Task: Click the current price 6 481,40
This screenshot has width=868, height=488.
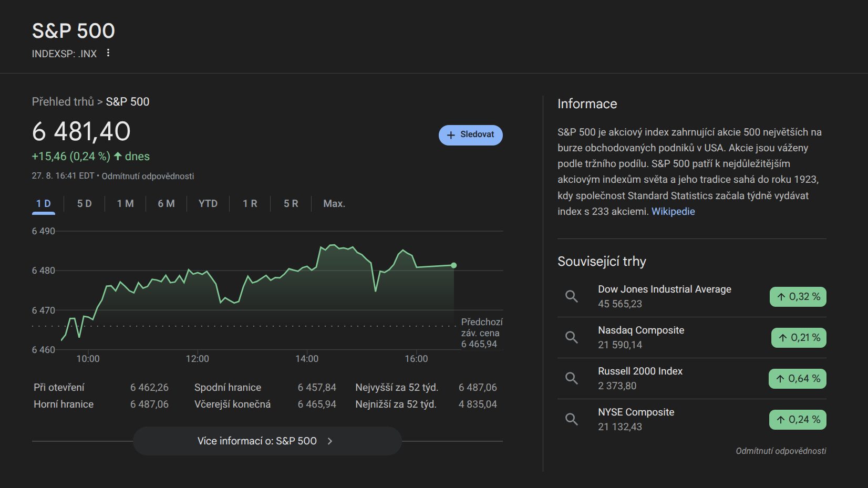Action: click(81, 131)
